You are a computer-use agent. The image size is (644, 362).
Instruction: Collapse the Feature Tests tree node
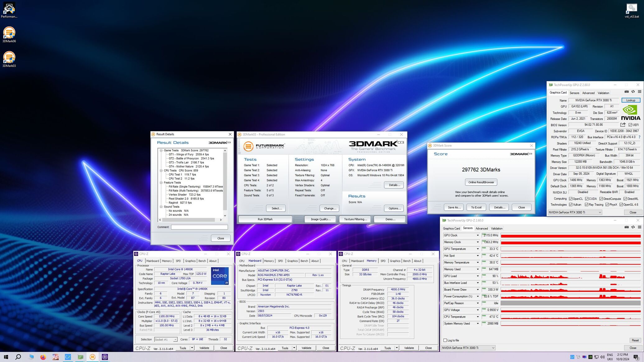click(x=161, y=183)
